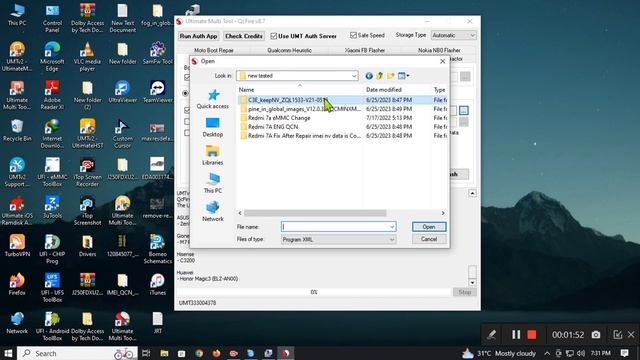Select Ultimate iOS Ramdisk desktop icon
640x360 pixels.
tap(17, 211)
